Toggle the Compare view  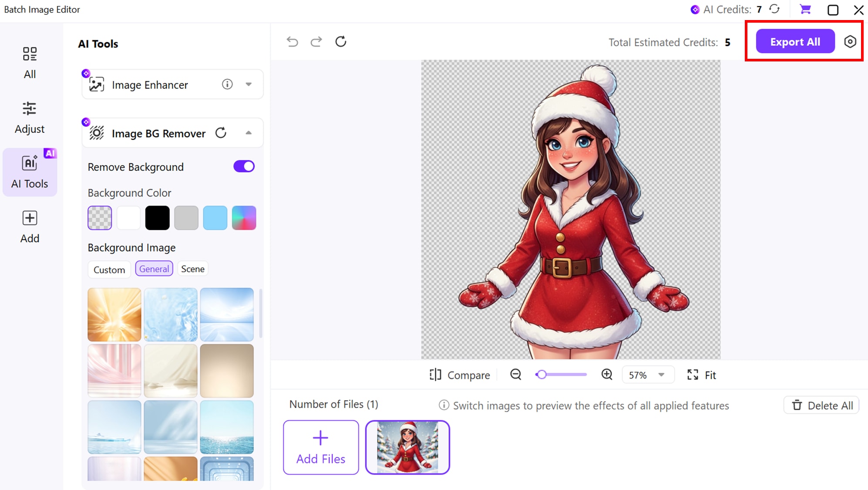(x=460, y=375)
